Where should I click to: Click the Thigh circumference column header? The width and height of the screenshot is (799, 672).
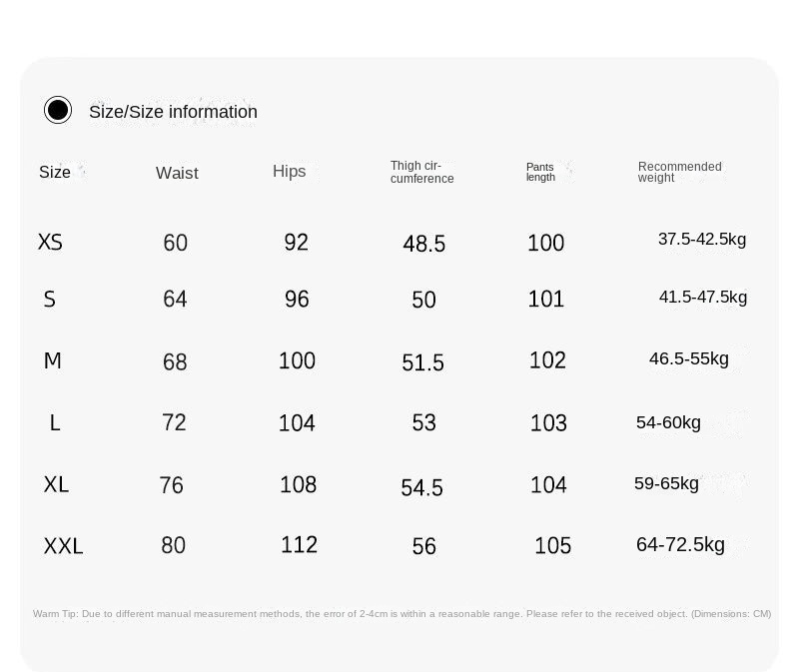click(x=421, y=173)
